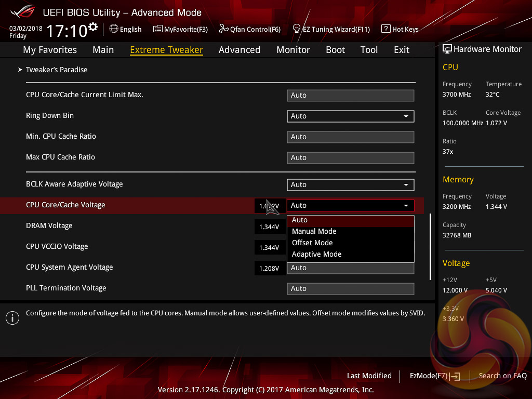
Task: Click PLL Termination Voltage field
Action: point(351,289)
